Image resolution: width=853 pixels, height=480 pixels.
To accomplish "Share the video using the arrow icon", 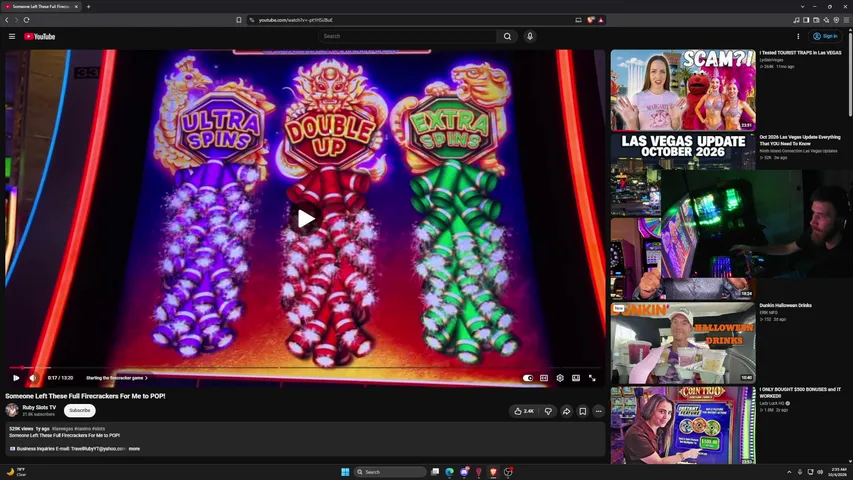I will click(x=566, y=411).
